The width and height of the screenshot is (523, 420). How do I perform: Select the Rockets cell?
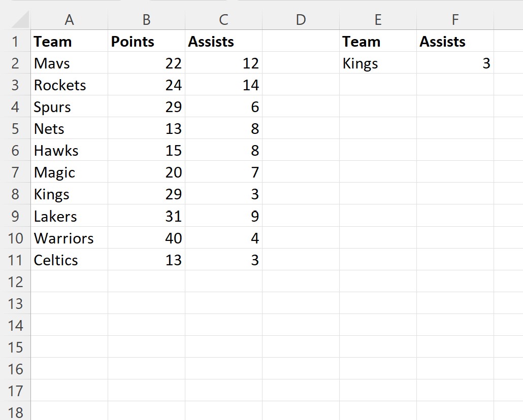point(69,85)
